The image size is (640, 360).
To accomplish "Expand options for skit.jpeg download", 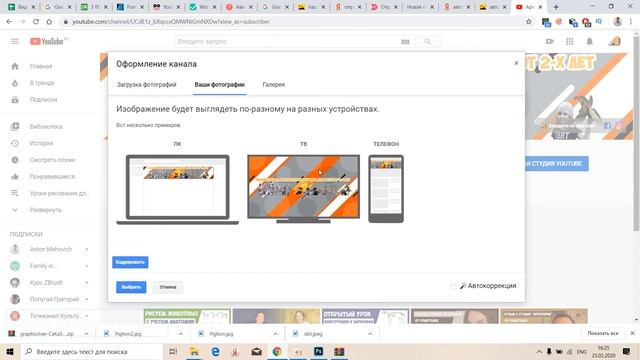I will 370,333.
